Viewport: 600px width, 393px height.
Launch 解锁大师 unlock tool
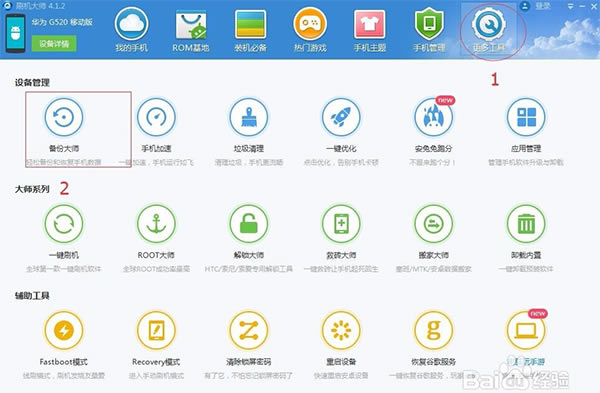pyautogui.click(x=249, y=224)
